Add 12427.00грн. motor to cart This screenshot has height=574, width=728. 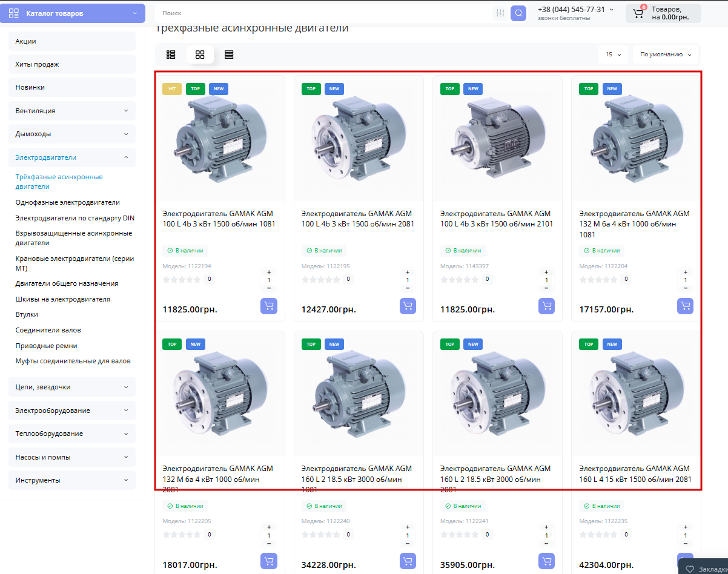(x=408, y=306)
